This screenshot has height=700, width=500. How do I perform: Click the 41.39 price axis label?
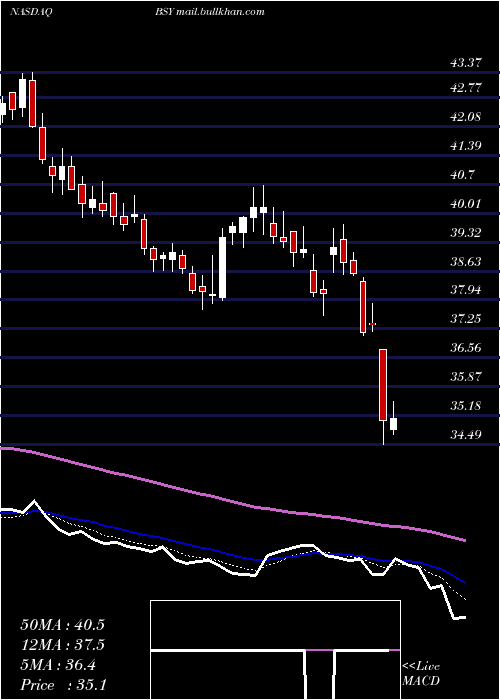466,146
